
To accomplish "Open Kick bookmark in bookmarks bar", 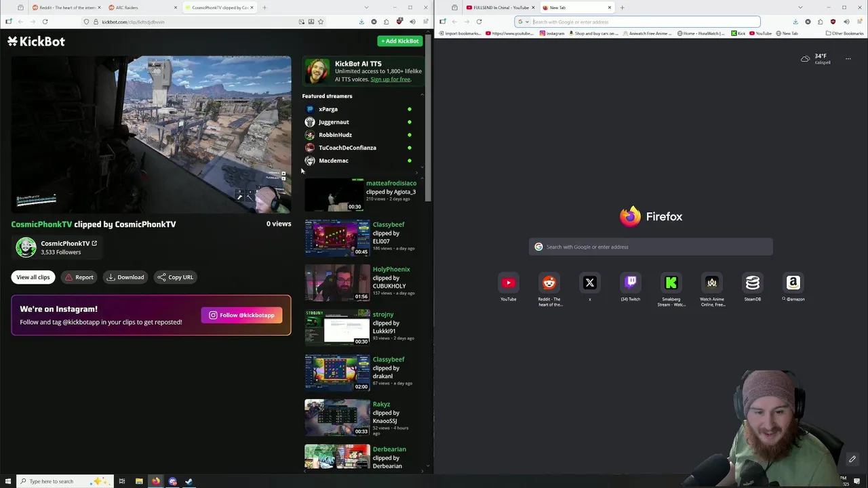I will 738,33.
